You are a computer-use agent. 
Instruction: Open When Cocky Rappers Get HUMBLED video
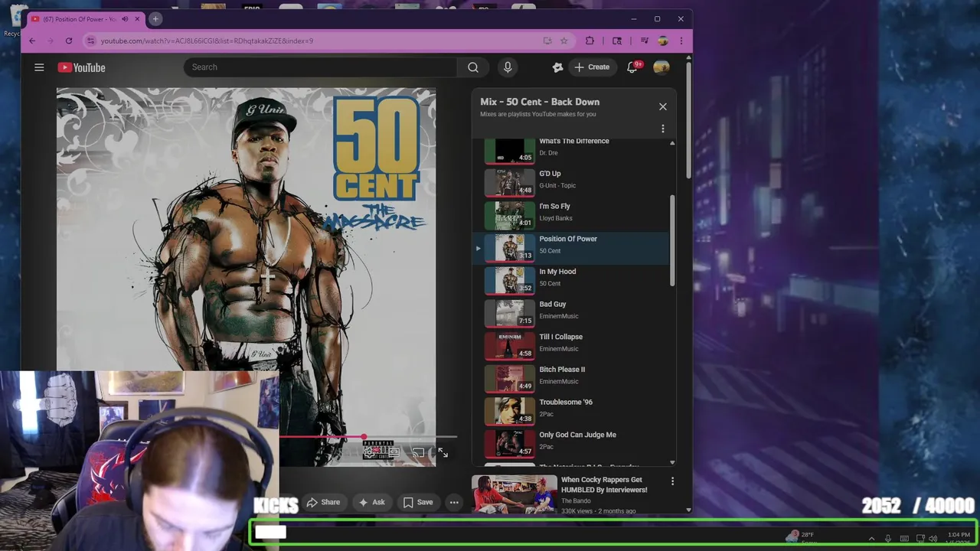[x=604, y=484]
